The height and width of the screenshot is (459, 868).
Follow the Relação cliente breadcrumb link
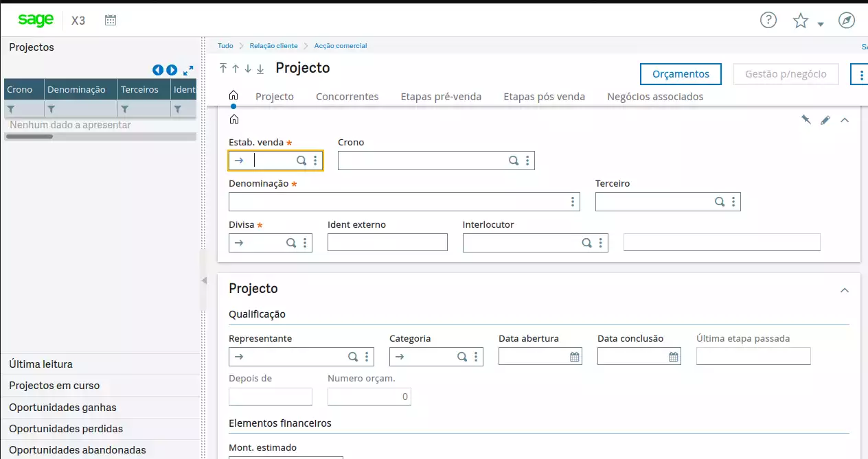click(273, 46)
